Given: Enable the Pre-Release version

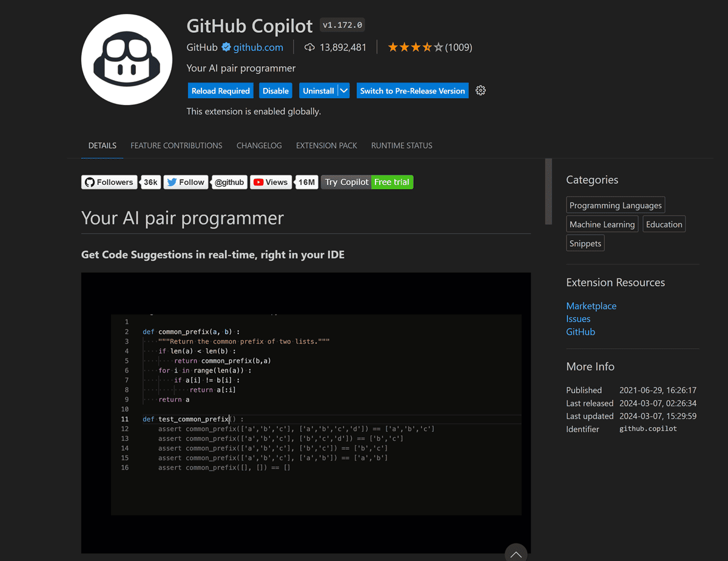Looking at the screenshot, I should point(412,90).
